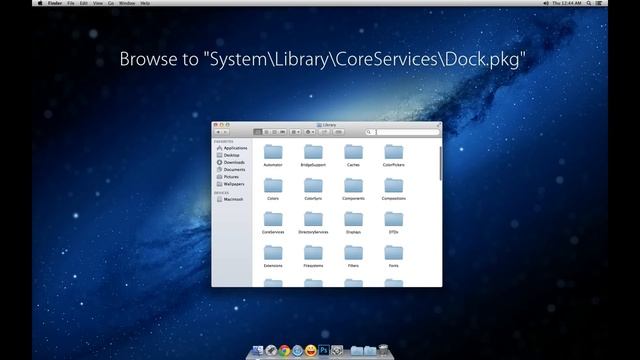This screenshot has height=360, width=640.
Task: Select Applications in Finder sidebar
Action: [232, 148]
